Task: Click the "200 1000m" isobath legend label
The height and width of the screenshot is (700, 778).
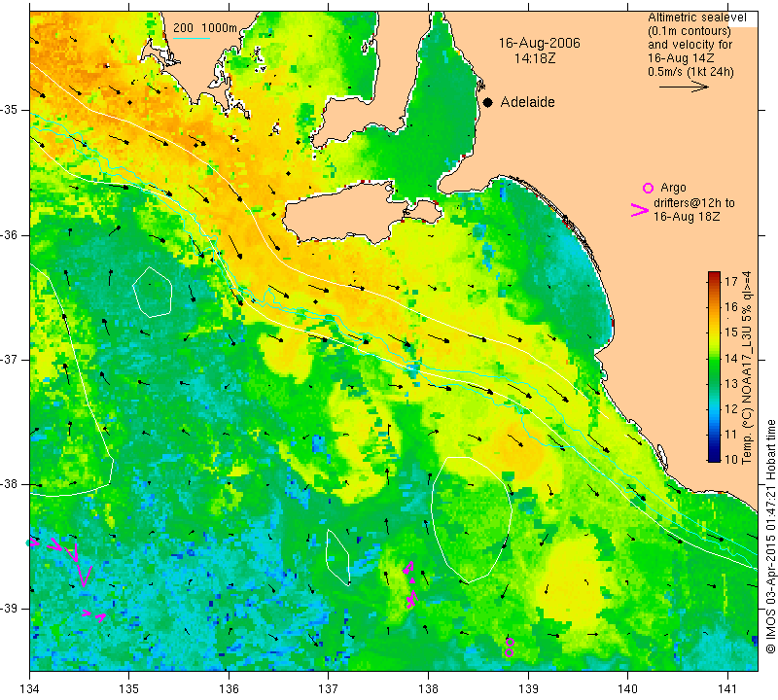Action: point(205,28)
